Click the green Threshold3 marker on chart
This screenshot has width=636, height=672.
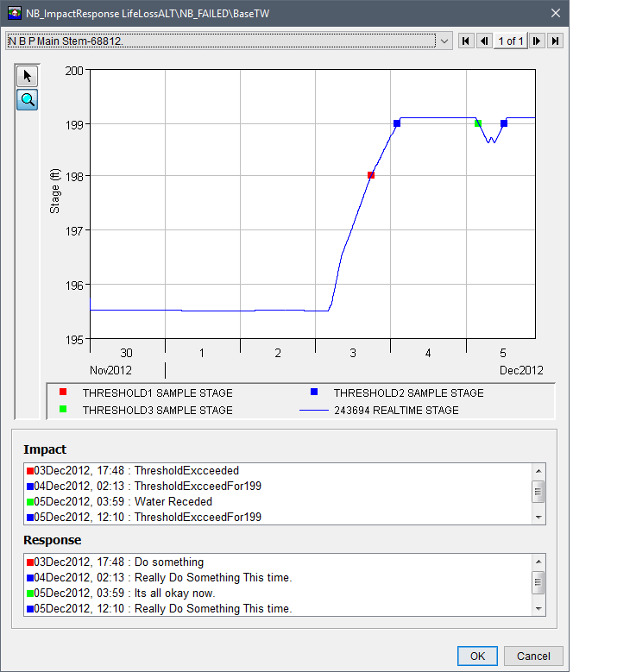coord(478,123)
